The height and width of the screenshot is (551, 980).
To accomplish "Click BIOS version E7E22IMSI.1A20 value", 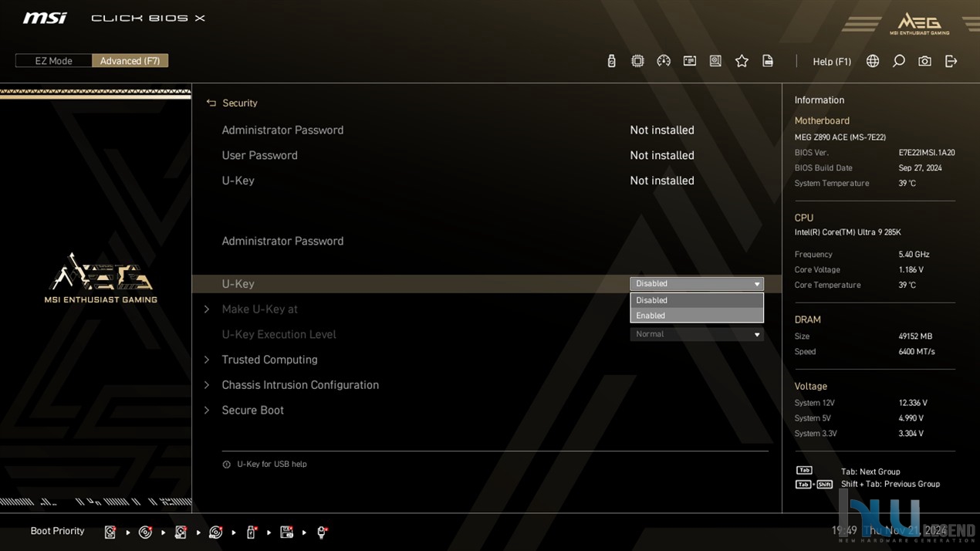I will pos(927,153).
